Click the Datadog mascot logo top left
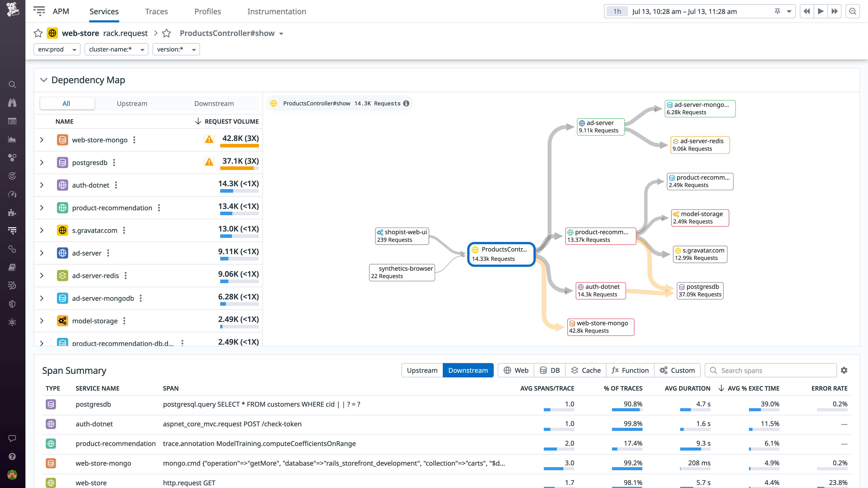Viewport: 868px width, 488px height. point(12,9)
